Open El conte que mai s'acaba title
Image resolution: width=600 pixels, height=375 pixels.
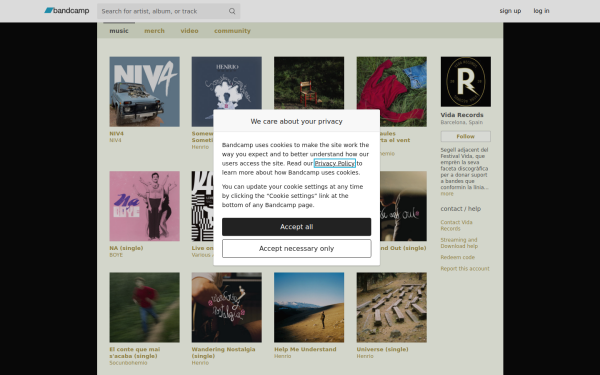click(x=135, y=352)
